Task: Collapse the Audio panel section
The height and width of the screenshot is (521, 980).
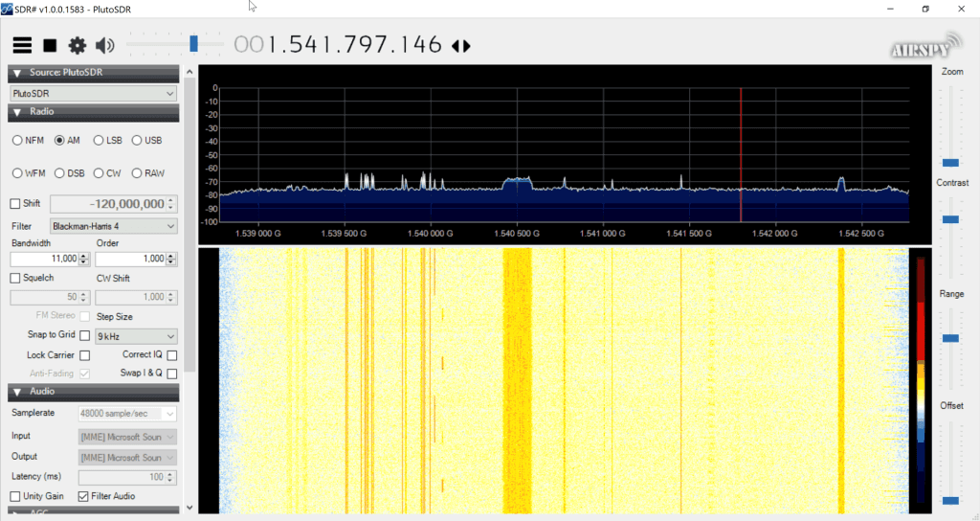Action: 17,392
